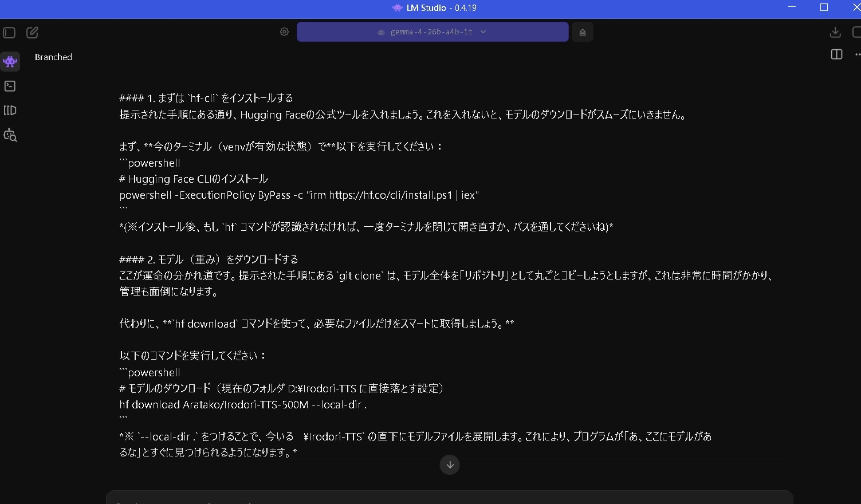
Task: Click the '#### 1.' hf-cli heading
Action: pyautogui.click(x=206, y=98)
